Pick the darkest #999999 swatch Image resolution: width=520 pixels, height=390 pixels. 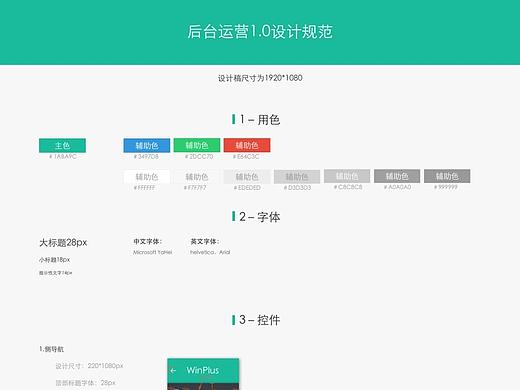pos(447,176)
